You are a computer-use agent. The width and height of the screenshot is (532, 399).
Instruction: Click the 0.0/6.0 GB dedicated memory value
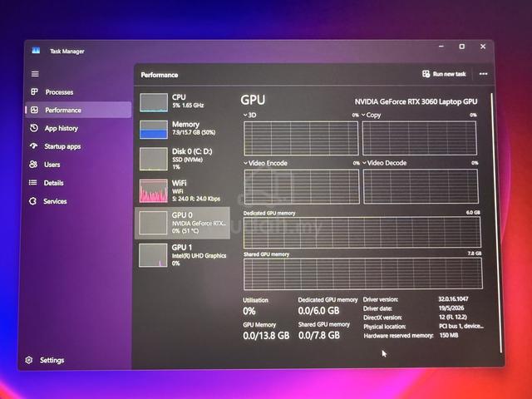(318, 310)
